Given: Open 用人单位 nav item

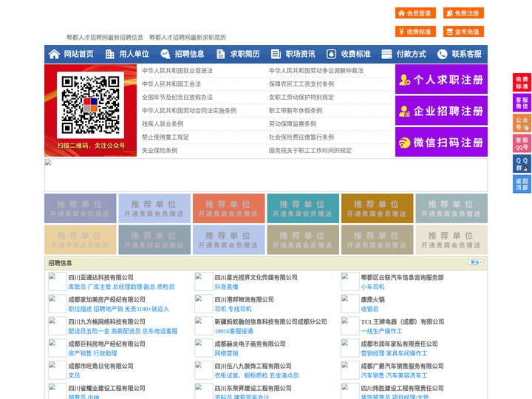Looking at the screenshot, I should pos(134,54).
